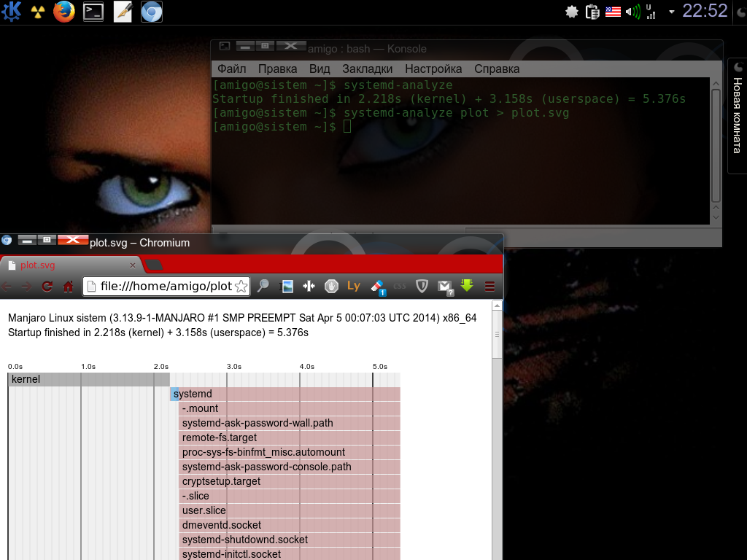This screenshot has height=560, width=747.
Task: Click the dmeventd.socket row
Action: [x=290, y=525]
